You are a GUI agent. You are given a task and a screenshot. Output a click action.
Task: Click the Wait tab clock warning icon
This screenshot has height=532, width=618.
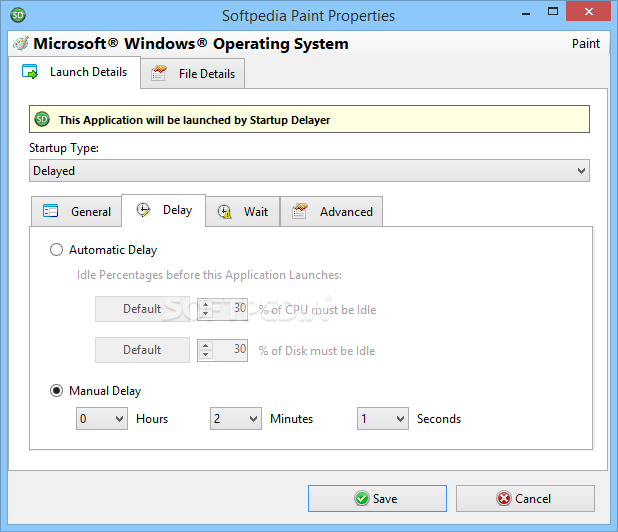224,212
